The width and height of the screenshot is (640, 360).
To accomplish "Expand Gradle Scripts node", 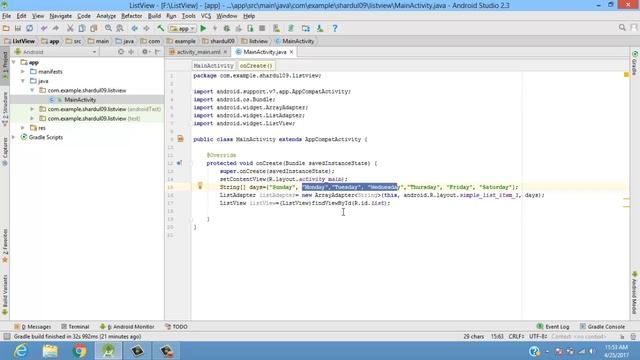I will point(14,137).
